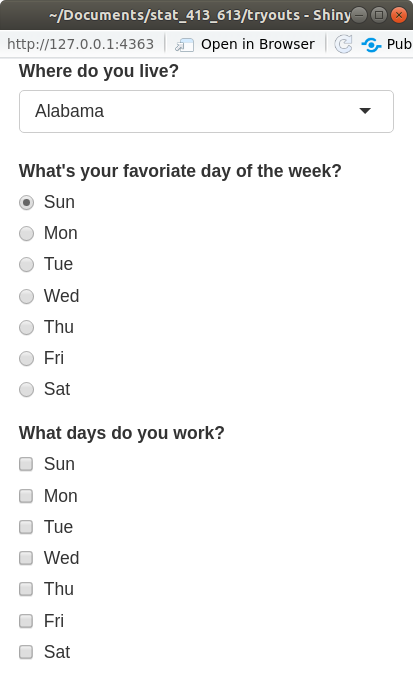This screenshot has height=686, width=413.
Task: Click the 127.0.0.1:4363 address field
Action: click(x=80, y=44)
